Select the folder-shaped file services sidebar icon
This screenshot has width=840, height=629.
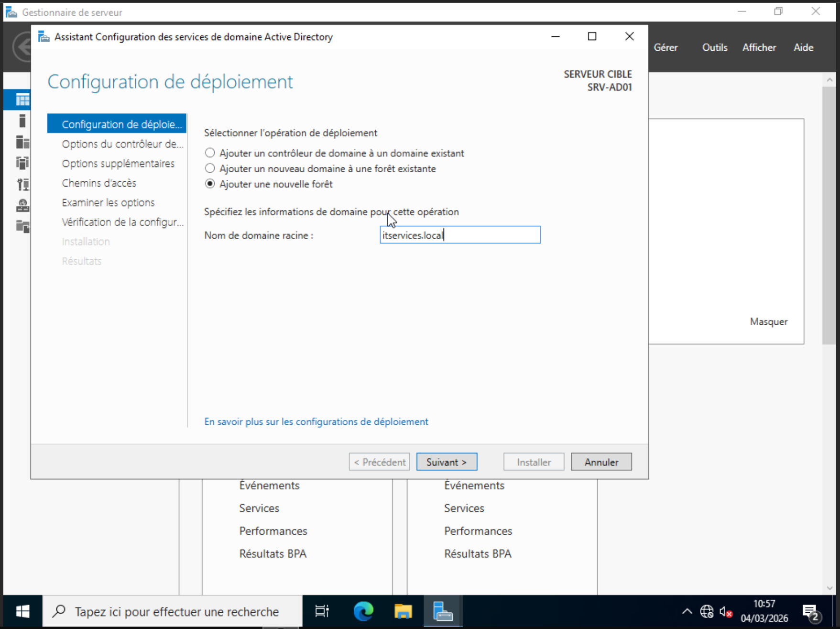[x=22, y=226]
